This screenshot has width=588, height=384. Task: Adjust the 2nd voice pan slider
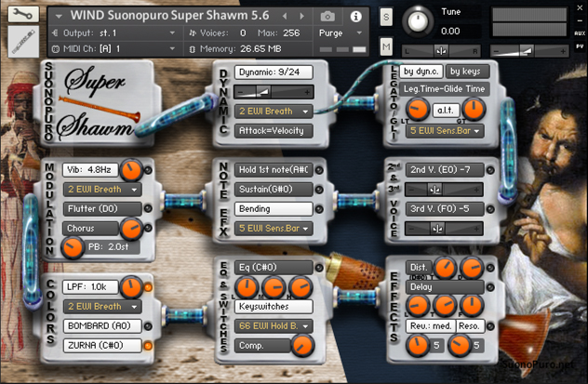(444, 190)
